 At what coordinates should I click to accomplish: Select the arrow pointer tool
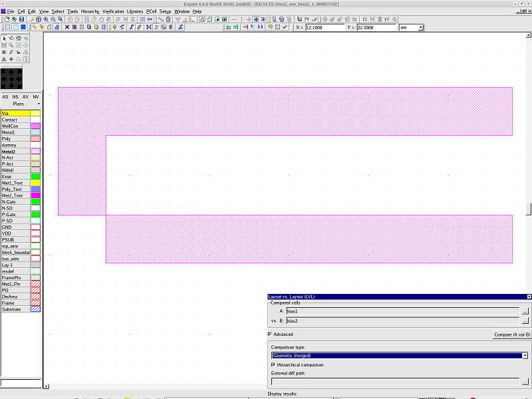pyautogui.click(x=4, y=38)
